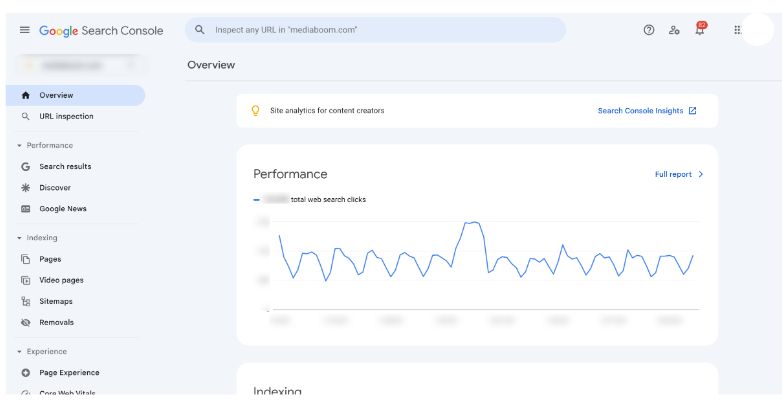Collapse the Performance sidebar section
Image resolution: width=782 pixels, height=410 pixels.
click(19, 146)
